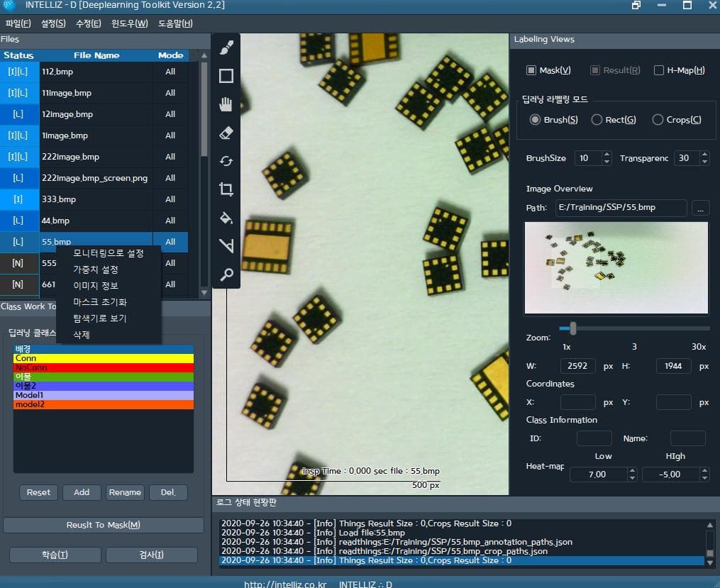
Task: Activate the magnifier zoom tool
Action: 226,274
